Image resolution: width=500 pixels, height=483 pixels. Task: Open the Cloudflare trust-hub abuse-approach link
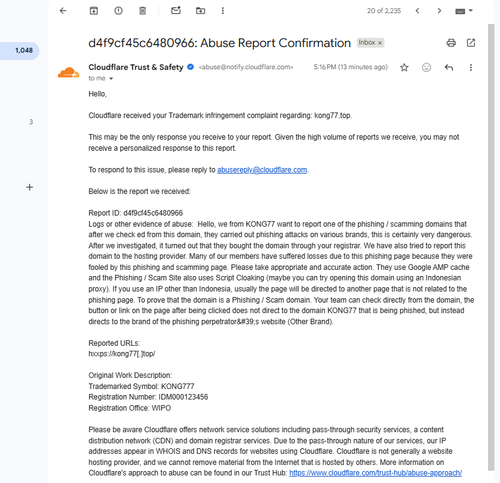pyautogui.click(x=375, y=473)
